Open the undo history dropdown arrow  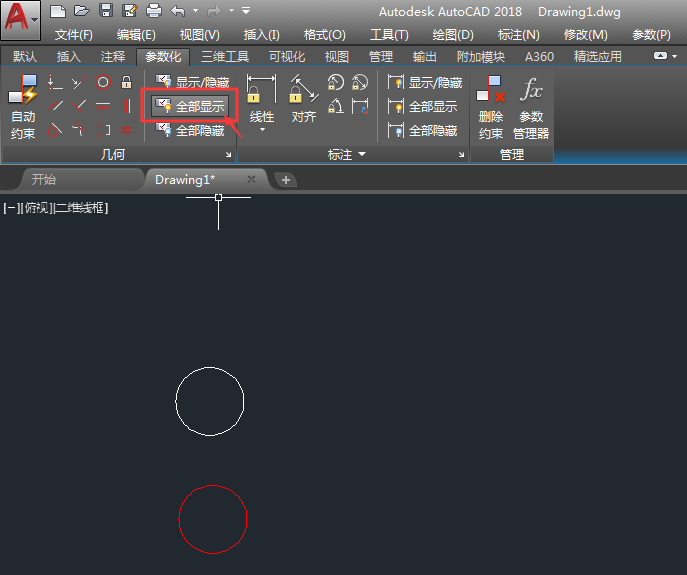click(195, 11)
